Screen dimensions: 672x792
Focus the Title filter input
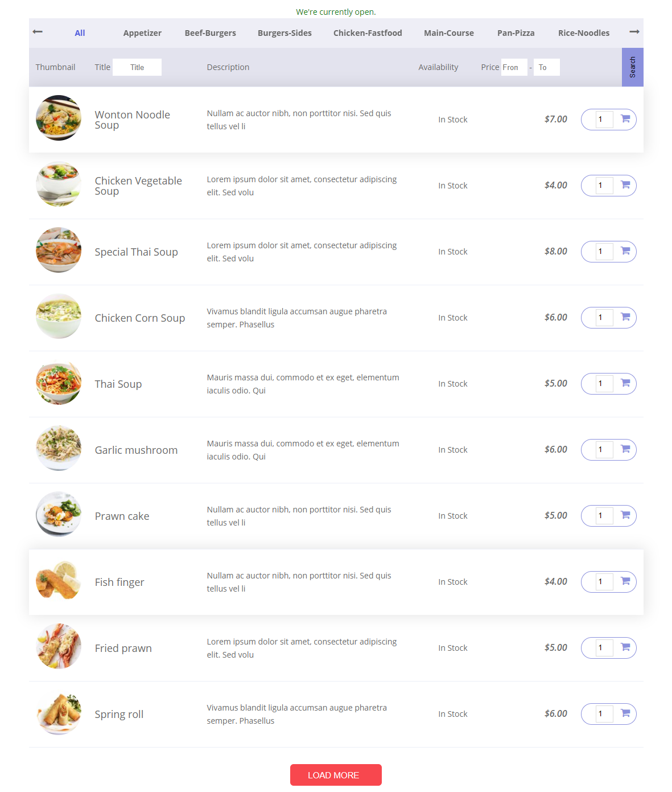point(137,67)
